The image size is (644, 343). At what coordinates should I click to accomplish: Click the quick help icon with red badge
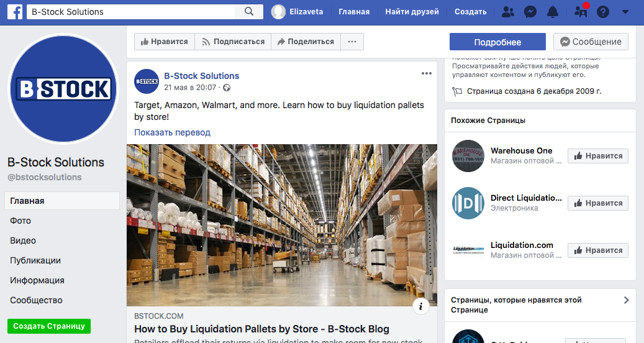coord(581,11)
